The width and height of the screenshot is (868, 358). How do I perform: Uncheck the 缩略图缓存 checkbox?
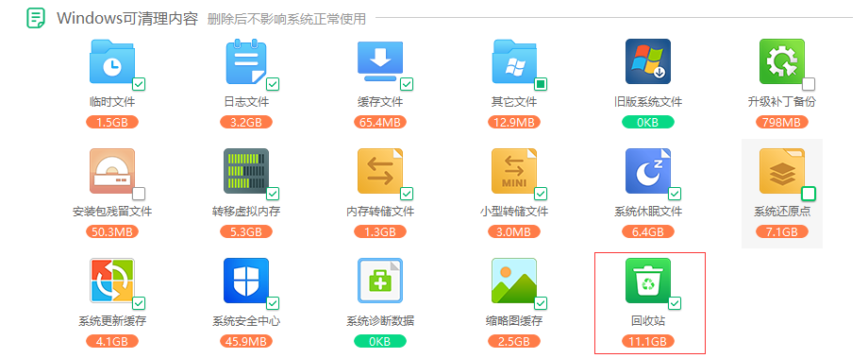click(541, 303)
